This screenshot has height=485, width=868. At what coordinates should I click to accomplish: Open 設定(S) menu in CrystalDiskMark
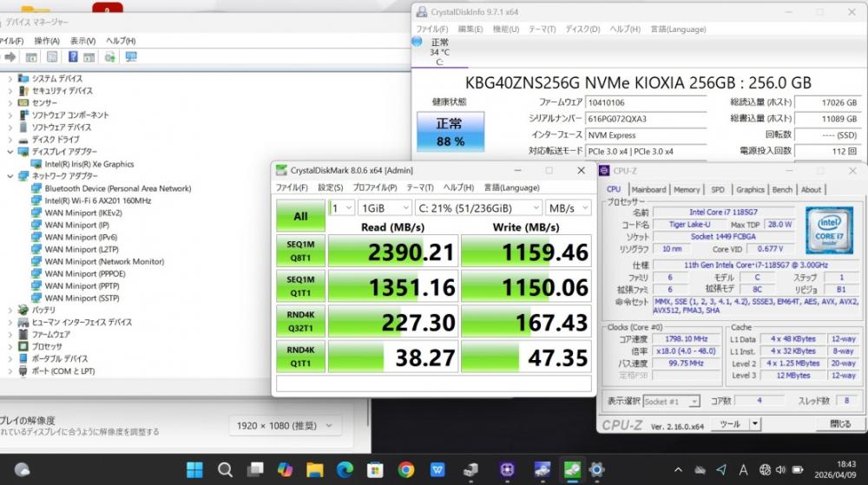(330, 187)
